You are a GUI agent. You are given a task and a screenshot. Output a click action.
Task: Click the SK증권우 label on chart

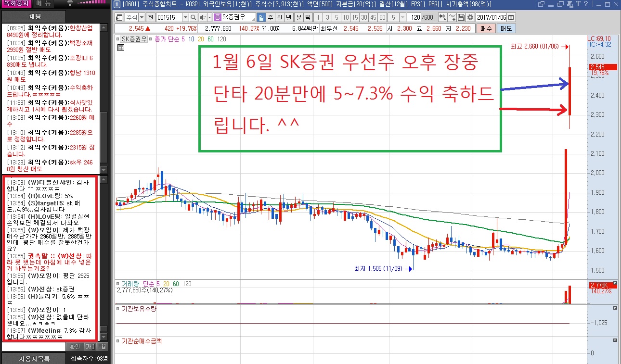click(x=134, y=39)
